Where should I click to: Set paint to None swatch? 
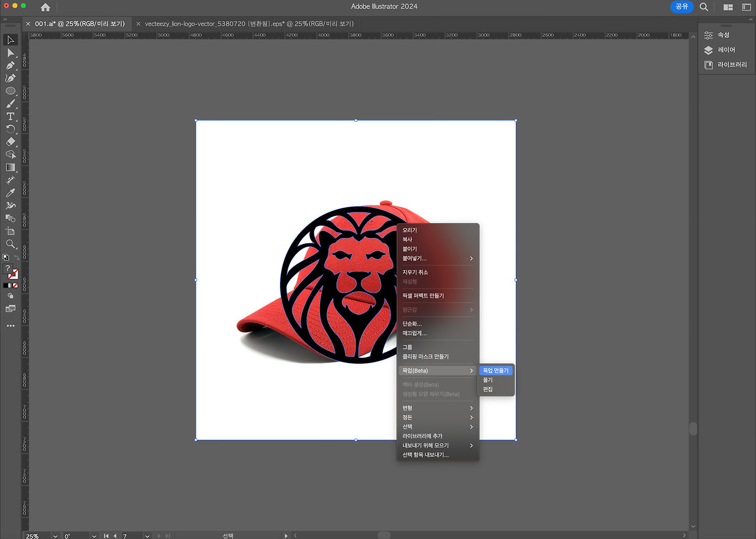coord(15,285)
